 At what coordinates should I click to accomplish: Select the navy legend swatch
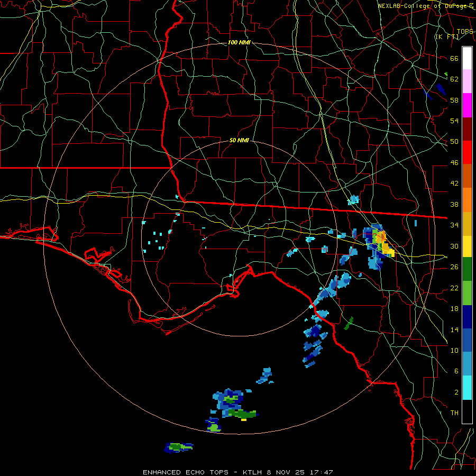click(467, 317)
